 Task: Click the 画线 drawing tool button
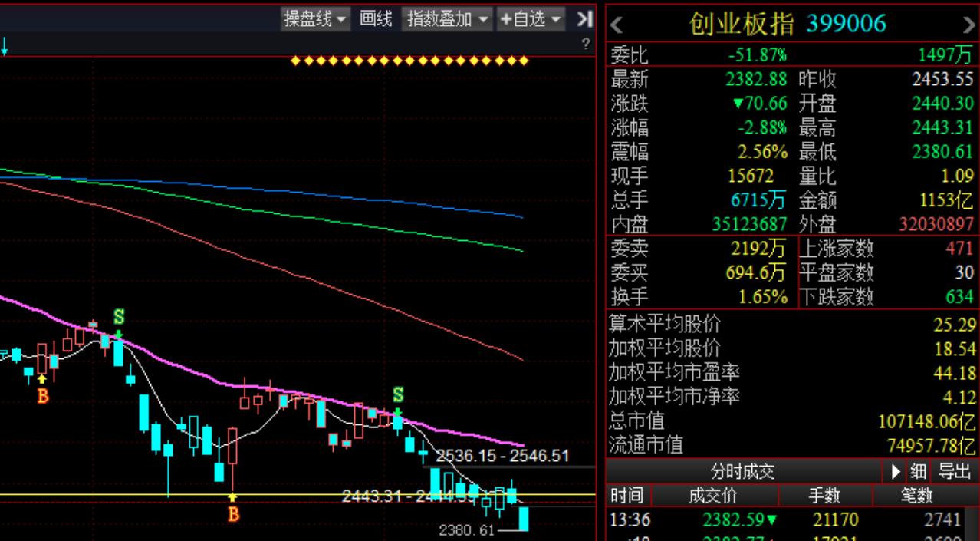pyautogui.click(x=376, y=19)
